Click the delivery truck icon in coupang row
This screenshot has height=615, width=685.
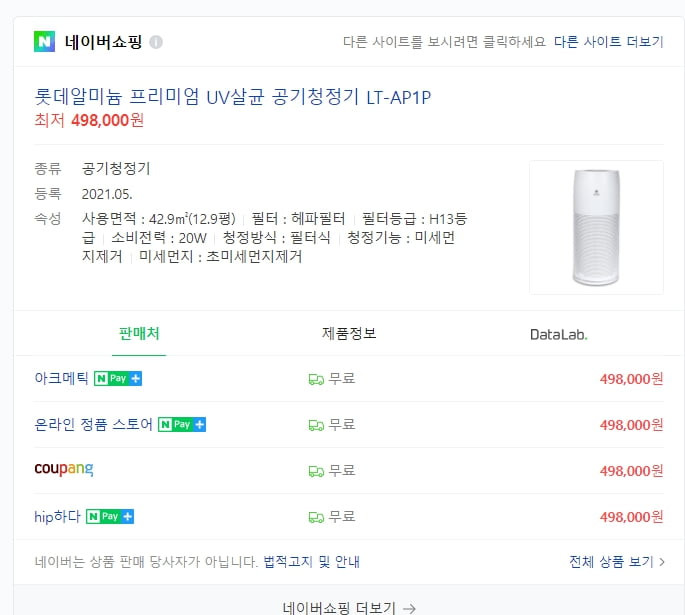pyautogui.click(x=316, y=471)
